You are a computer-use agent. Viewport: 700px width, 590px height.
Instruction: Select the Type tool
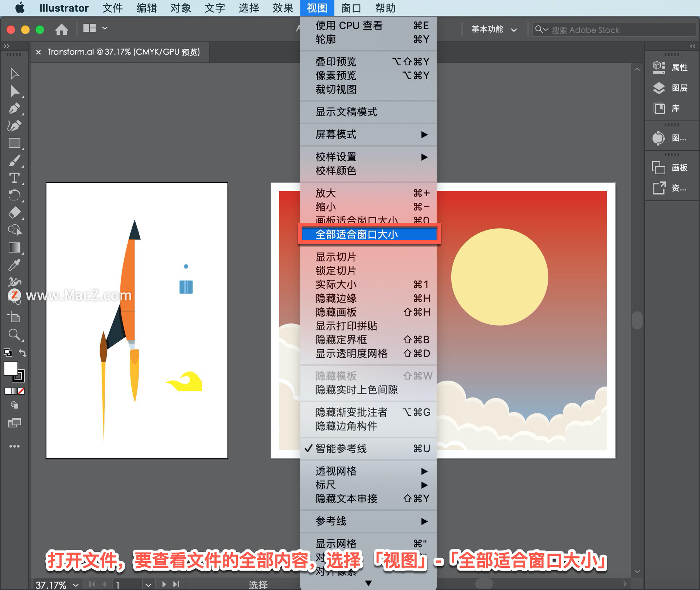[14, 178]
